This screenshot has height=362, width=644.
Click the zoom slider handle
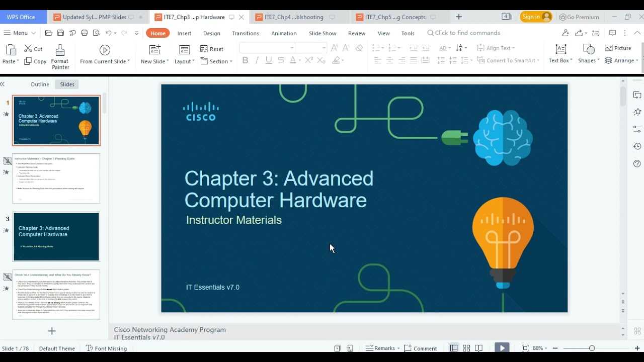click(592, 348)
